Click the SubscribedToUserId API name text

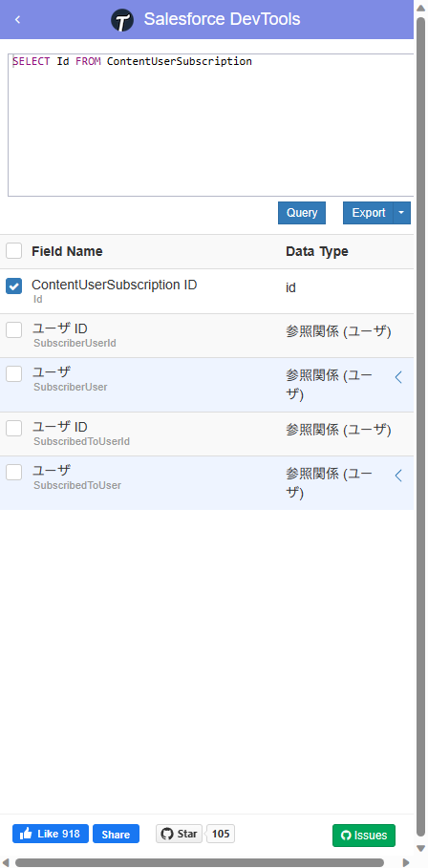coord(81,441)
